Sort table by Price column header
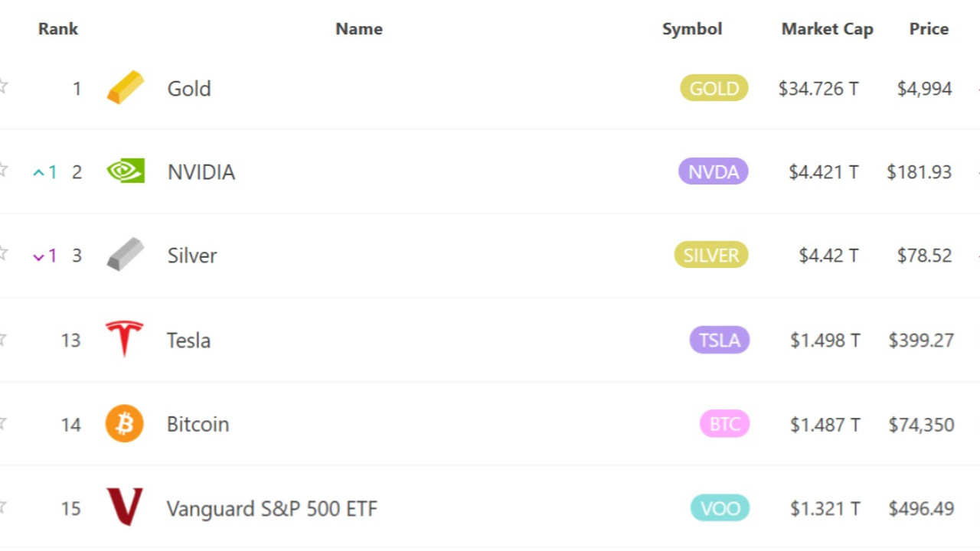The image size is (980, 551). pos(929,29)
